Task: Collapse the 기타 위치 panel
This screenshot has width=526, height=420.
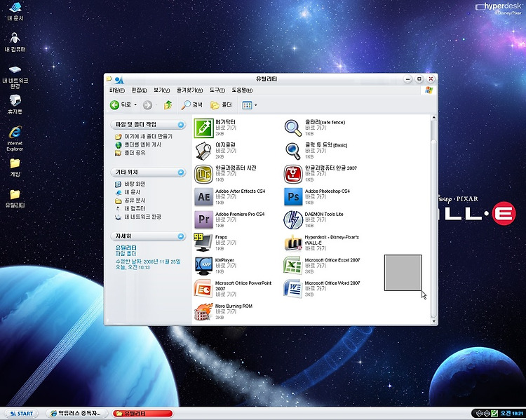Action: tap(181, 172)
